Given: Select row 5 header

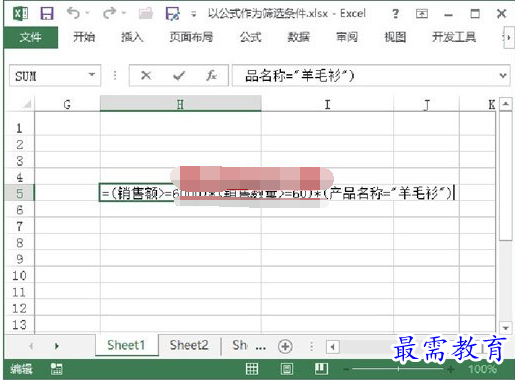Looking at the screenshot, I should pyautogui.click(x=19, y=193).
